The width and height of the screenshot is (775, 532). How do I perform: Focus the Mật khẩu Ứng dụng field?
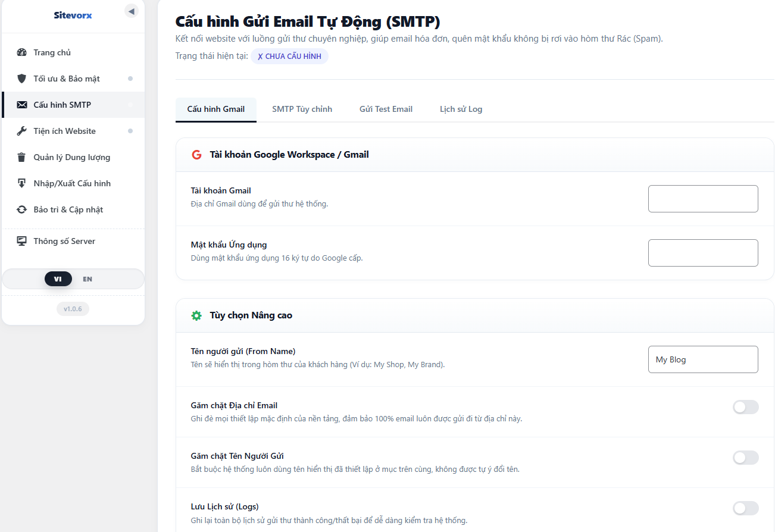point(703,253)
